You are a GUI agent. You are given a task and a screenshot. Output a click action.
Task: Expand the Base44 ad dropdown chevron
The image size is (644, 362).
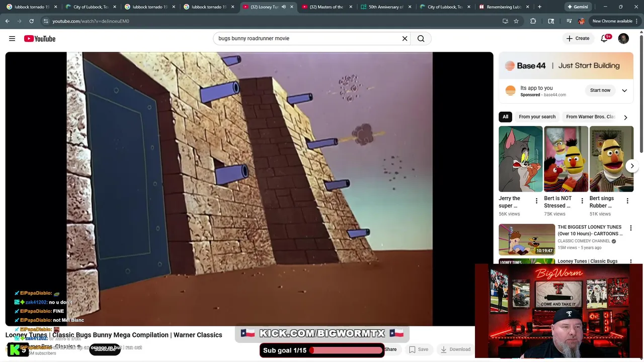(x=624, y=90)
